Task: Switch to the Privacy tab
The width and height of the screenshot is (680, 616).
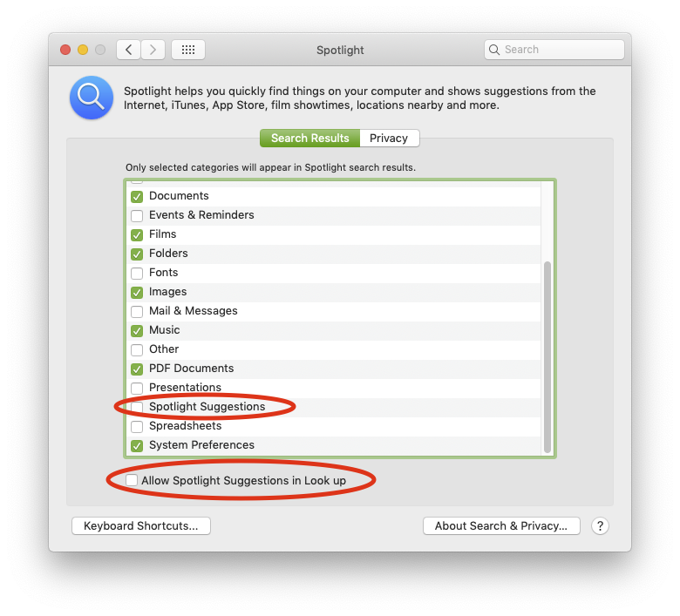Action: click(x=389, y=138)
